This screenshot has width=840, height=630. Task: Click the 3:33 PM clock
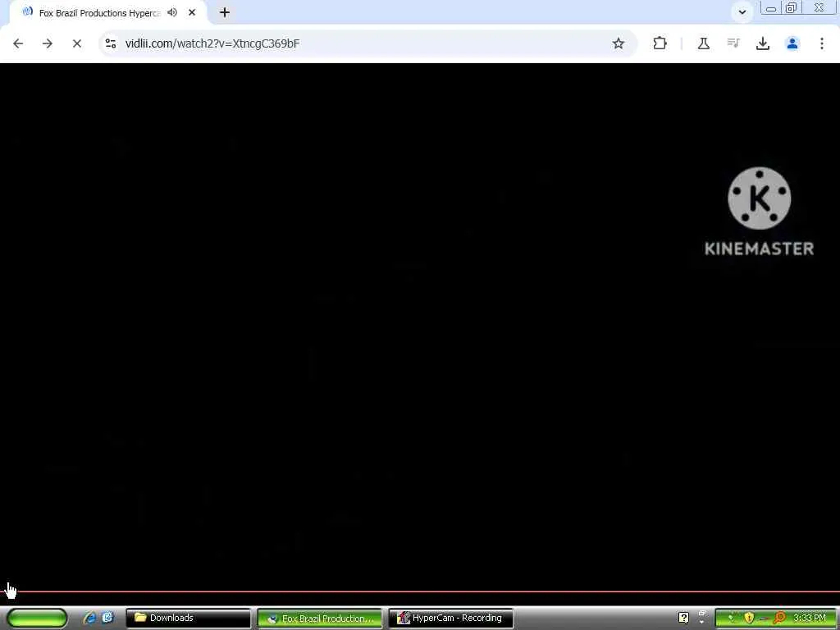click(x=810, y=619)
